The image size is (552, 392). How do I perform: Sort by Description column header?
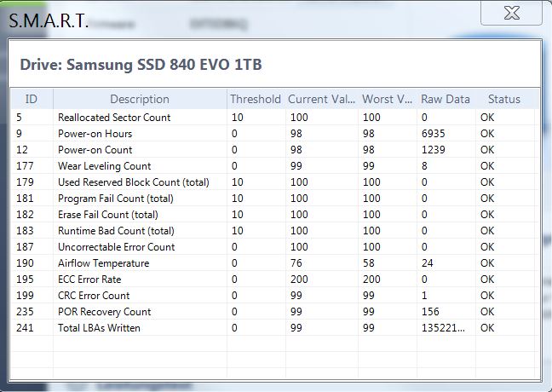click(x=140, y=99)
